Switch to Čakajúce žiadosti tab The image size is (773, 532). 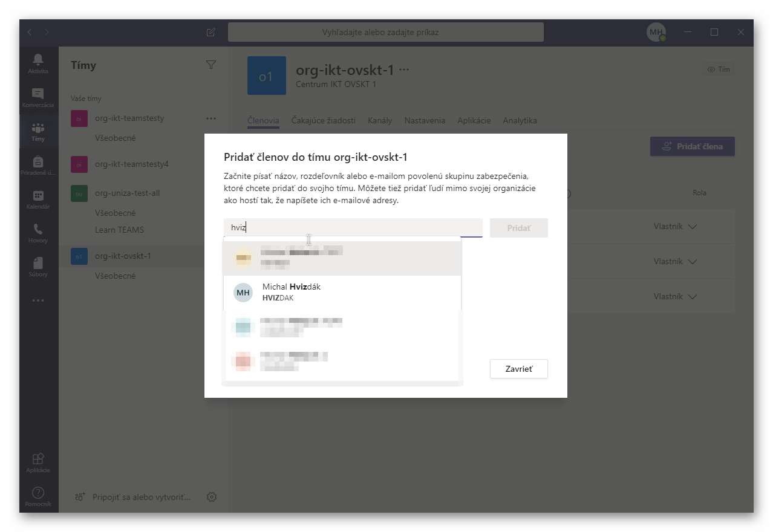pos(324,120)
